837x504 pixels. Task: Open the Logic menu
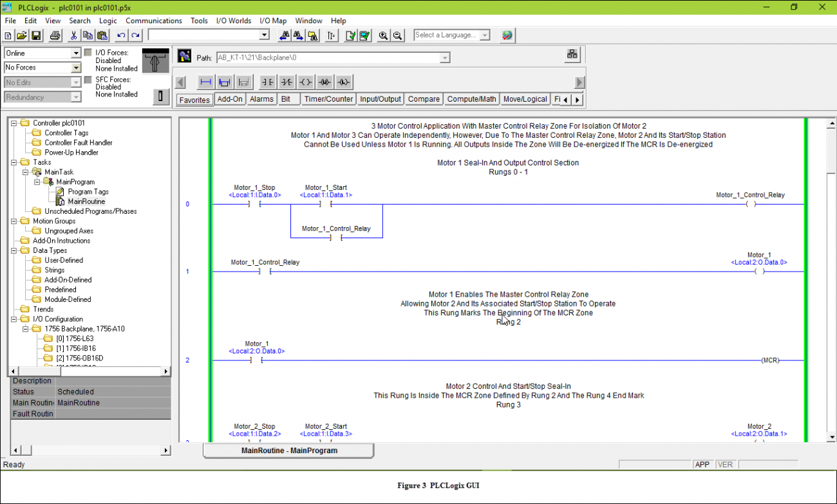(x=108, y=21)
